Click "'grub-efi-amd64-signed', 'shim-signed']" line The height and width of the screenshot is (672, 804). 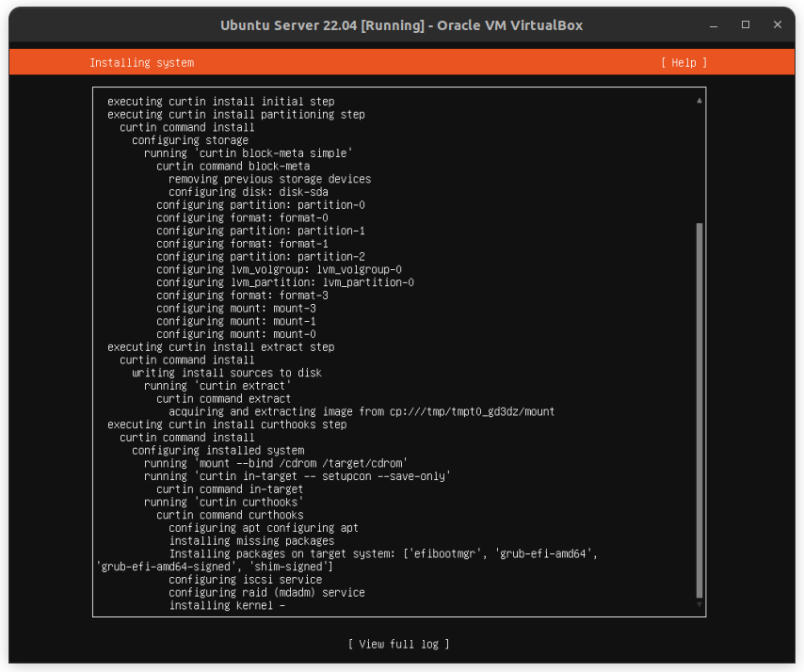[215, 567]
